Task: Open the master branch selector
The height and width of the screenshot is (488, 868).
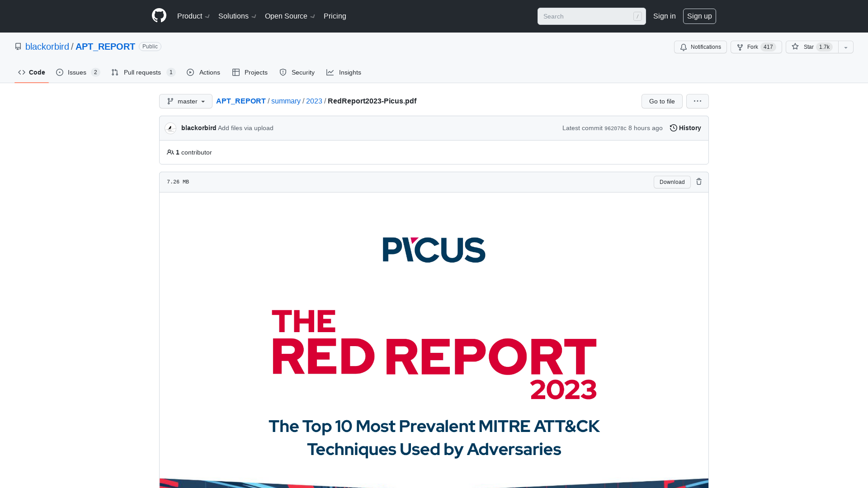Action: pyautogui.click(x=186, y=101)
